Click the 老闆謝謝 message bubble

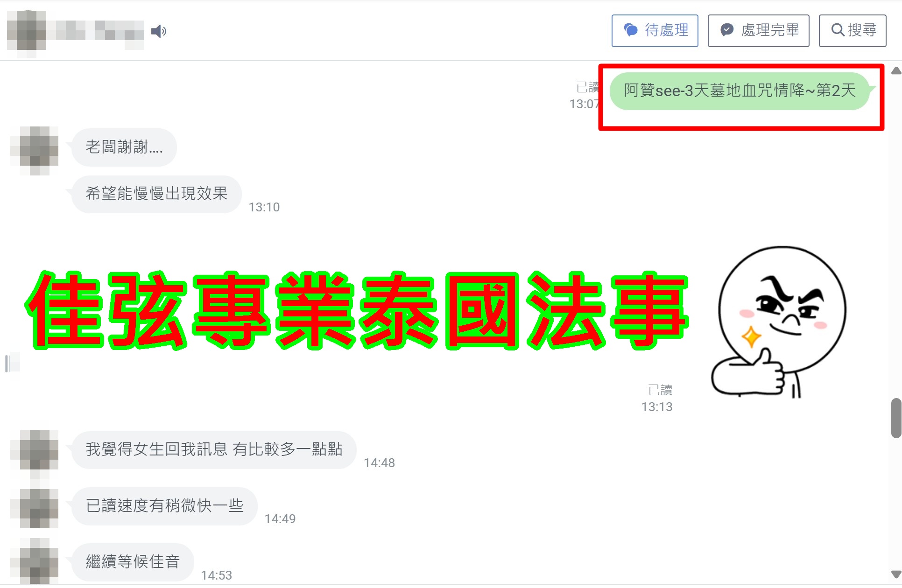(124, 147)
